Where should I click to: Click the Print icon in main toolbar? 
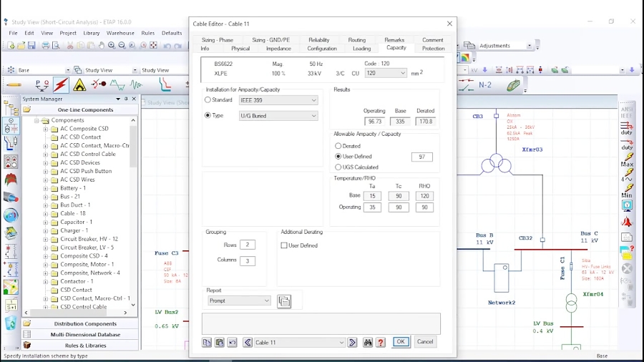(45, 46)
